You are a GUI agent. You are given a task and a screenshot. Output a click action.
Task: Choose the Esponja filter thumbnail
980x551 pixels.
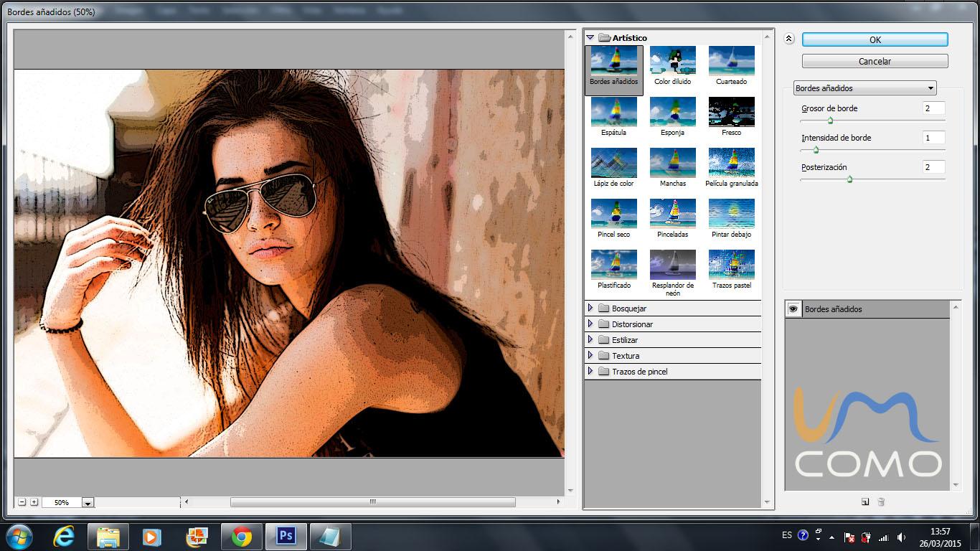click(x=672, y=113)
